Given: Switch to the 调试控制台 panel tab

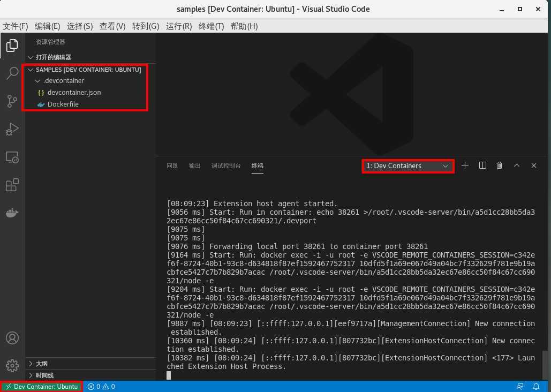Looking at the screenshot, I should coord(226,165).
